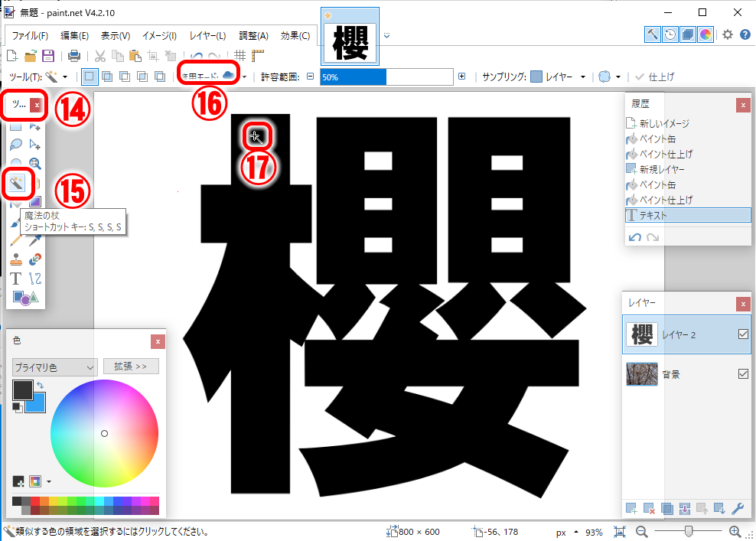Image resolution: width=756 pixels, height=541 pixels.
Task: Close the 色 colors panel
Action: (158, 342)
